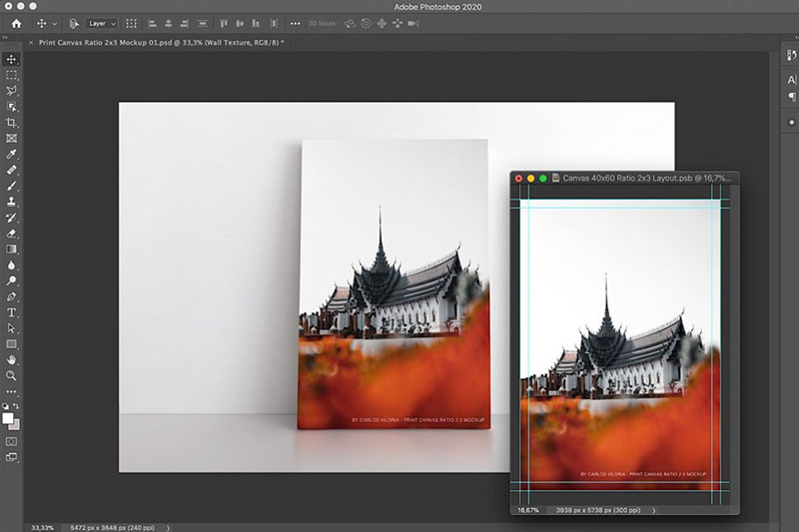The image size is (799, 532).
Task: Open the Edit Toolbar three-dots menu
Action: pos(11,391)
